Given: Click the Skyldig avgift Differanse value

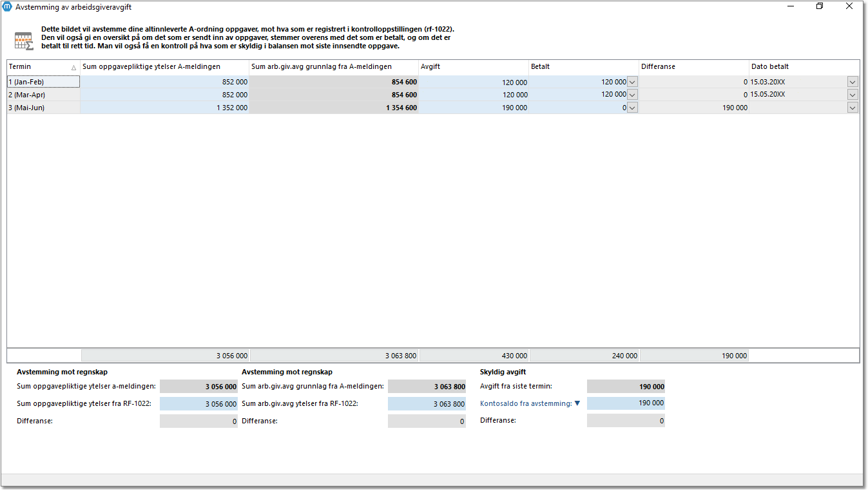Looking at the screenshot, I should [626, 421].
